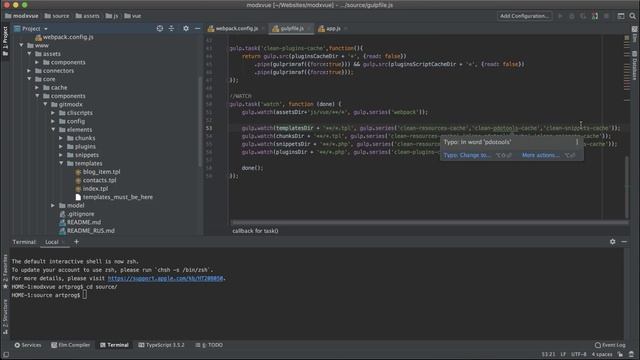
Task: Click the Add Configuration button
Action: tap(524, 16)
